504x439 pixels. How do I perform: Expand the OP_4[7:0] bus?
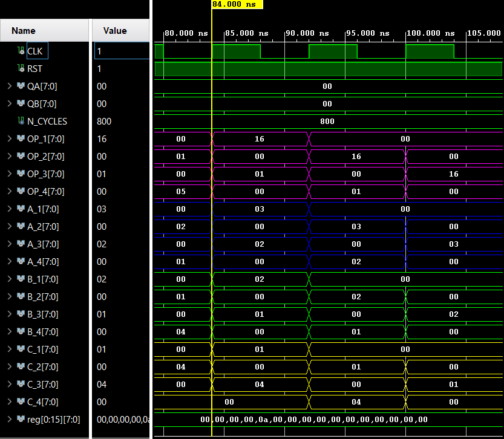[9, 191]
